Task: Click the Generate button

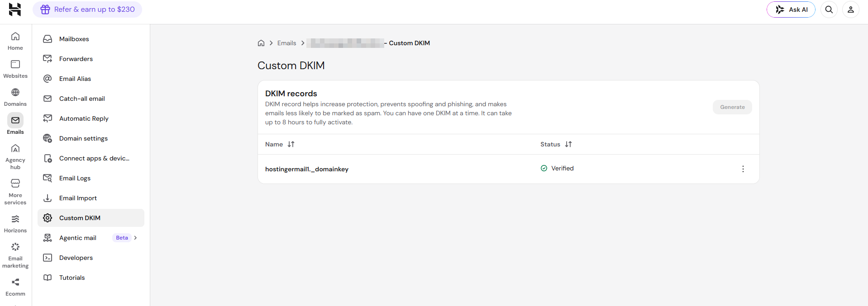Action: 732,107
